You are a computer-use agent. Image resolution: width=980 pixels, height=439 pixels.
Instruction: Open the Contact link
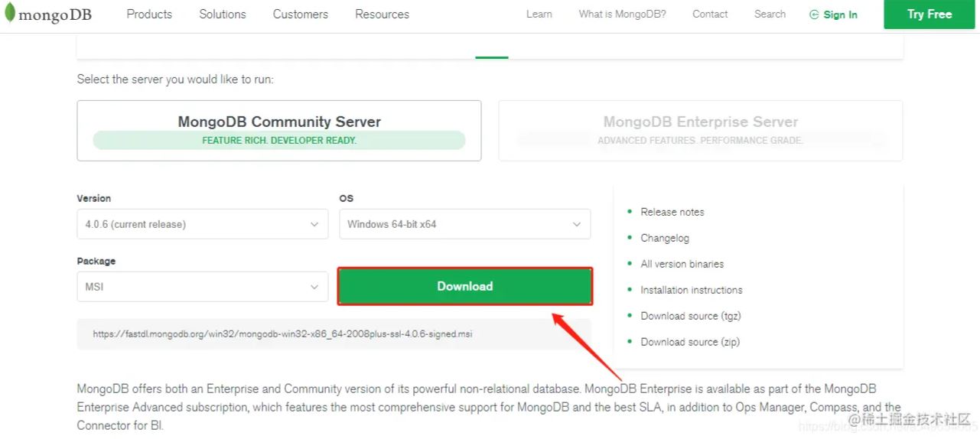tap(710, 15)
